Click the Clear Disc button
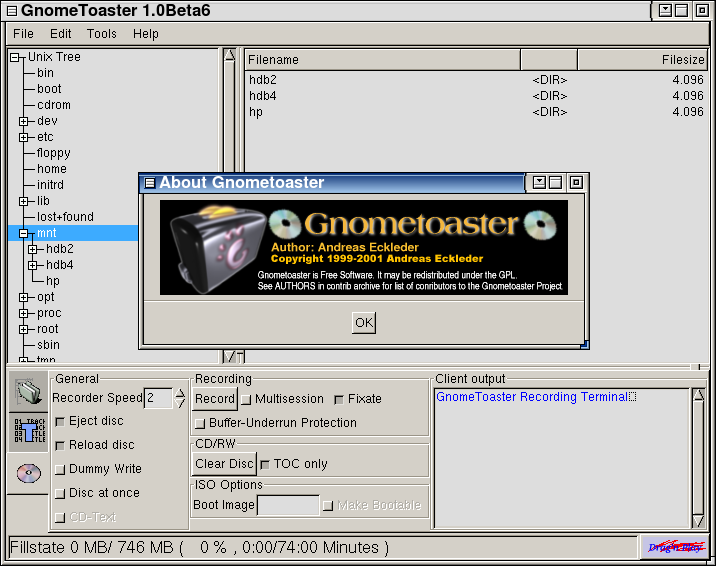This screenshot has height=566, width=716. tap(224, 464)
